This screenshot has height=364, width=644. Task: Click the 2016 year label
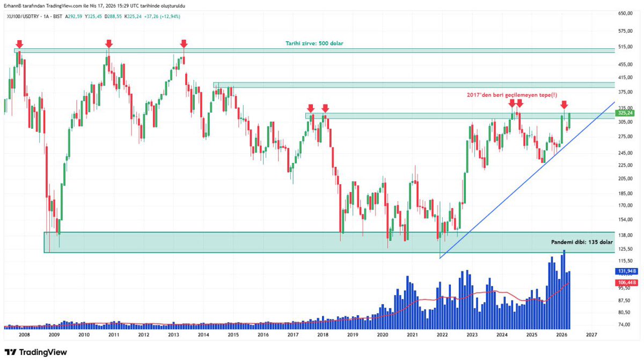(263, 335)
